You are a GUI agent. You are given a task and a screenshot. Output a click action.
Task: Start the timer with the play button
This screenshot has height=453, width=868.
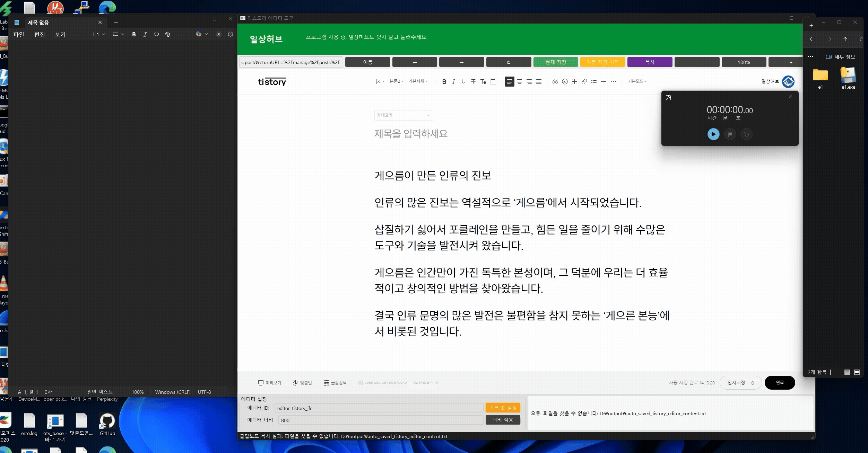pos(713,134)
